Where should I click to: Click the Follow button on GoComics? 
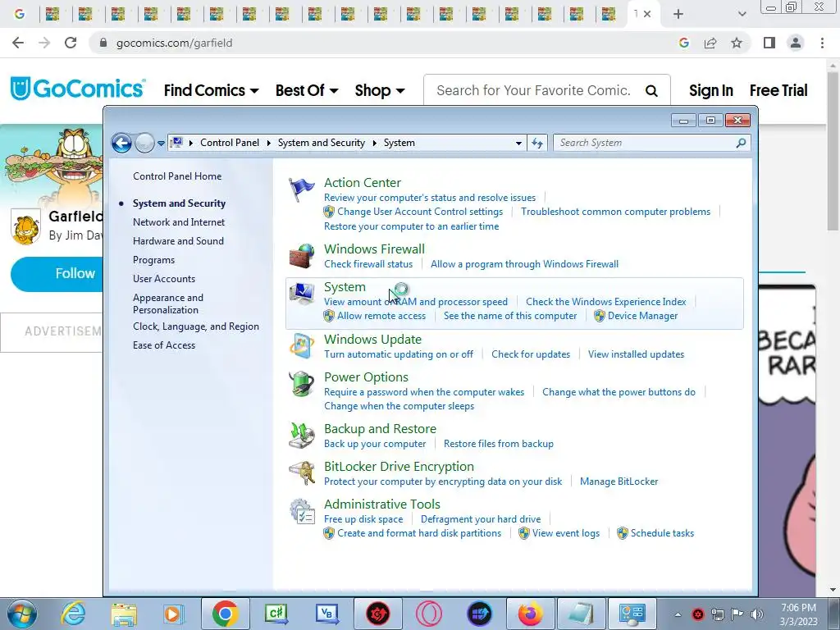[57, 274]
